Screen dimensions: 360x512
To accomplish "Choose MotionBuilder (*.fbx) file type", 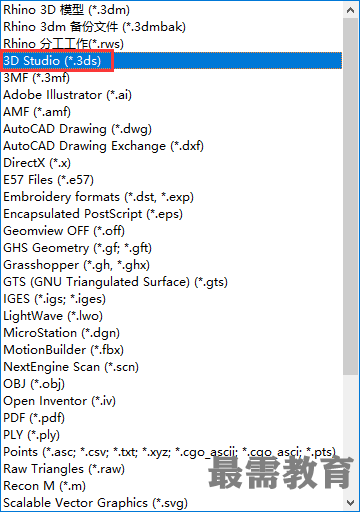I will tap(172, 350).
